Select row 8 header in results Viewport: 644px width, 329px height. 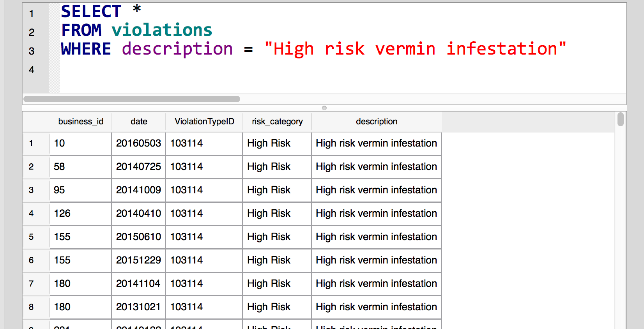(x=31, y=307)
